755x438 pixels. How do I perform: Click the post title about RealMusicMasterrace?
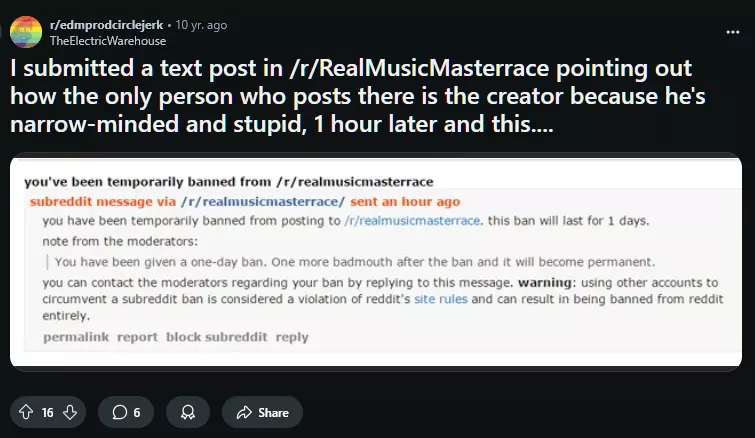[x=350, y=99]
